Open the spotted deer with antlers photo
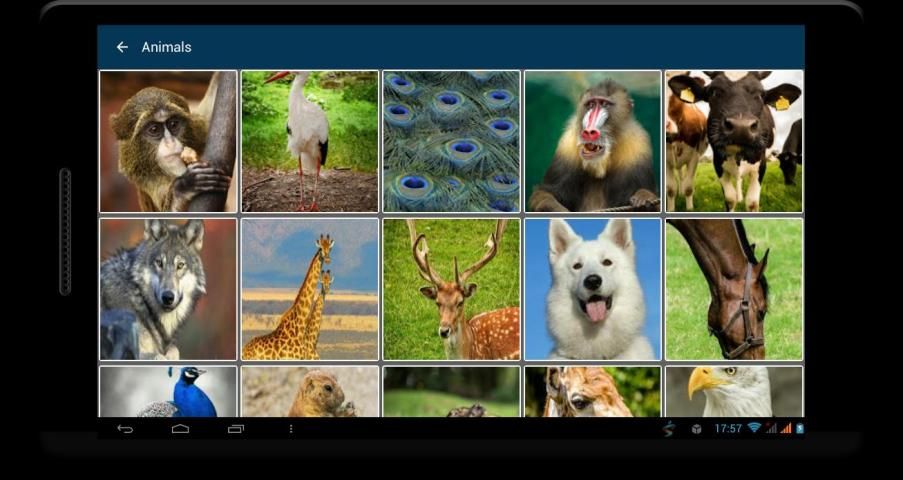The height and width of the screenshot is (480, 903). pos(451,289)
